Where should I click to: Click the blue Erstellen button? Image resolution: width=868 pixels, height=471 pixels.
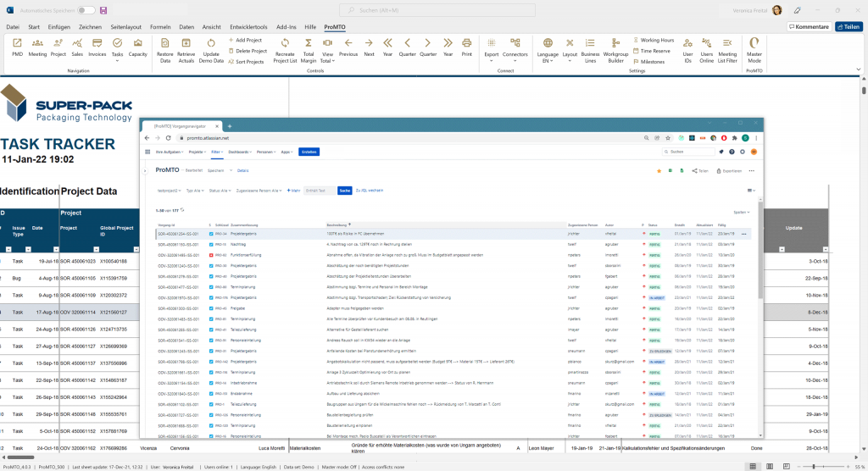[x=309, y=152]
